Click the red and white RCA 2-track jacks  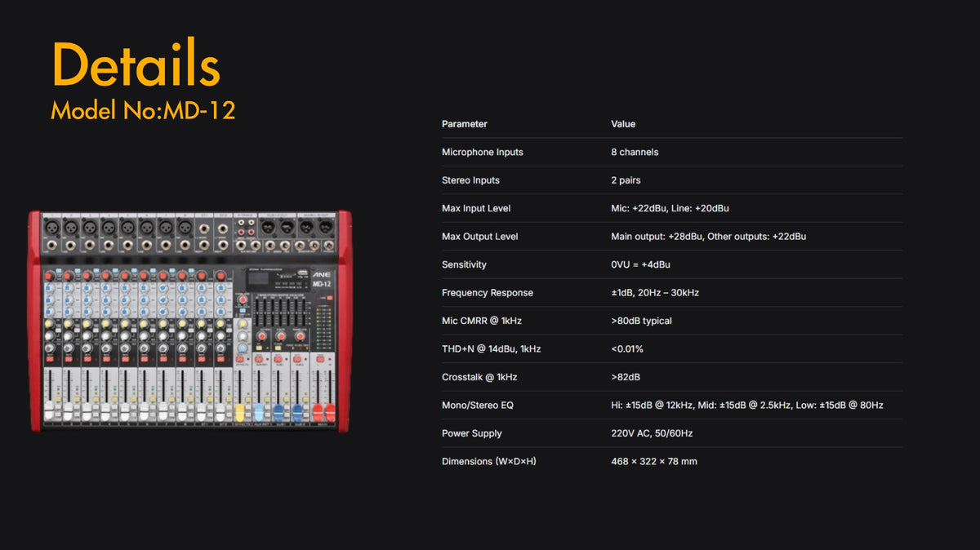click(x=244, y=227)
